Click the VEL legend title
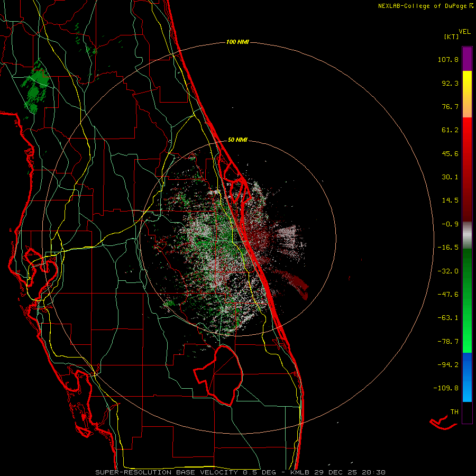Image resolution: width=476 pixels, height=476 pixels. tap(465, 32)
